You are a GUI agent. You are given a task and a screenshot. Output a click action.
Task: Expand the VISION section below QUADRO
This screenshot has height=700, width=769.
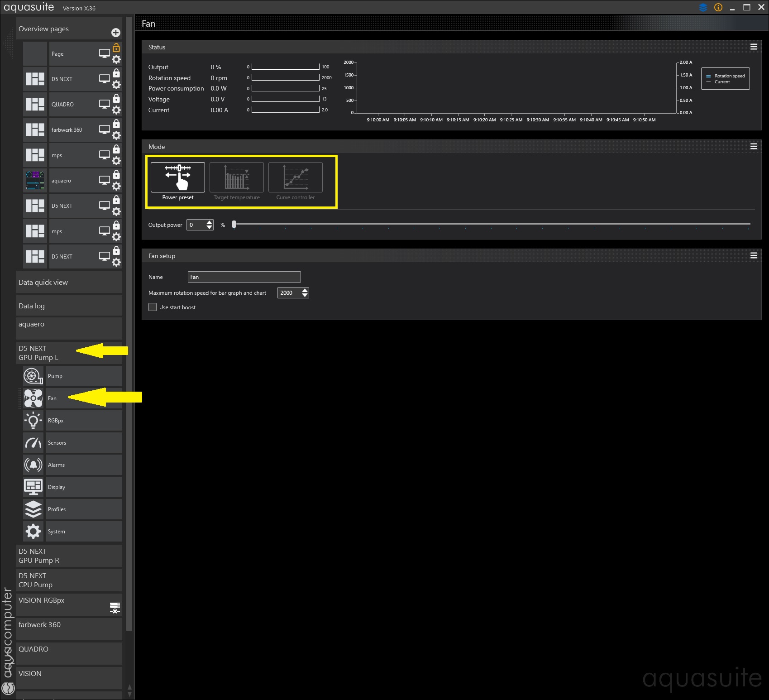point(69,678)
